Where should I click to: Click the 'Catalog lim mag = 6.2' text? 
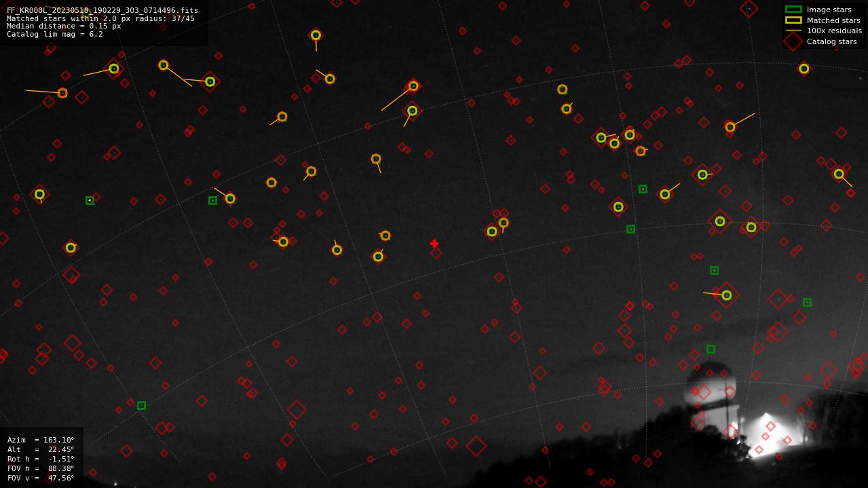[55, 34]
